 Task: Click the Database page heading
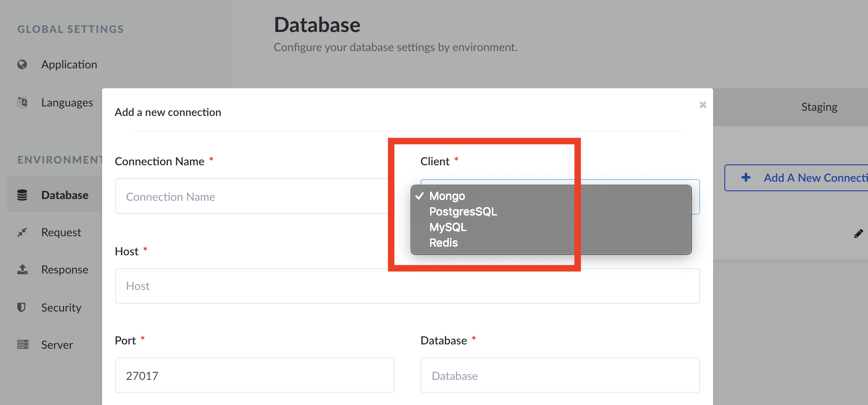tap(317, 25)
